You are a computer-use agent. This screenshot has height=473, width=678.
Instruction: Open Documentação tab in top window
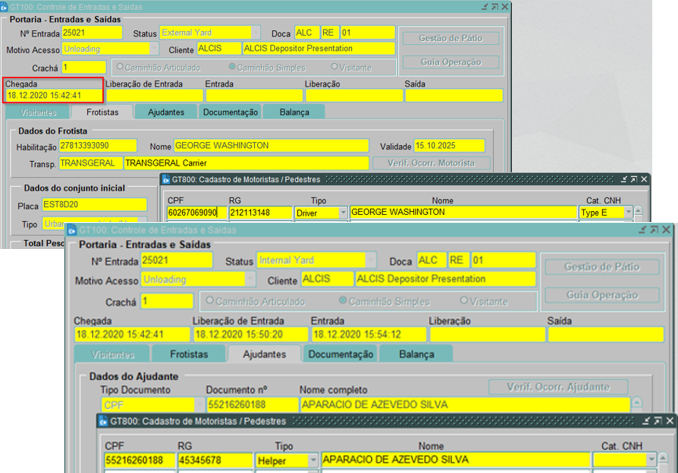click(x=230, y=112)
